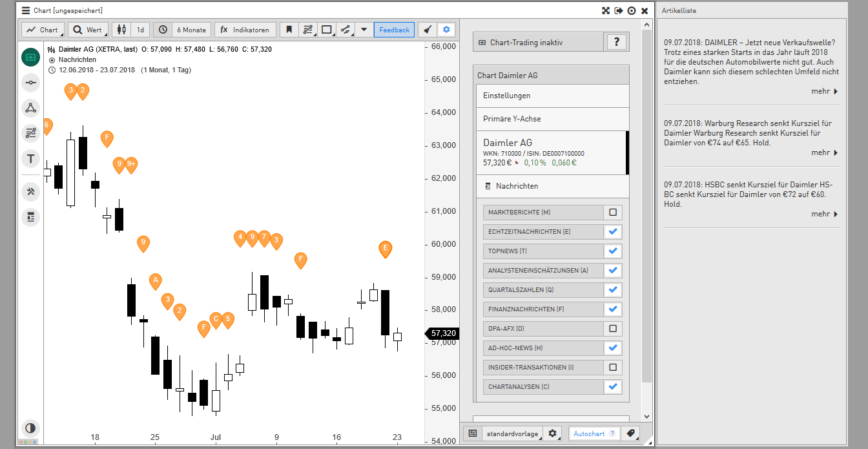Click the Feedback button
Viewport: 868px width, 449px height.
tap(394, 30)
